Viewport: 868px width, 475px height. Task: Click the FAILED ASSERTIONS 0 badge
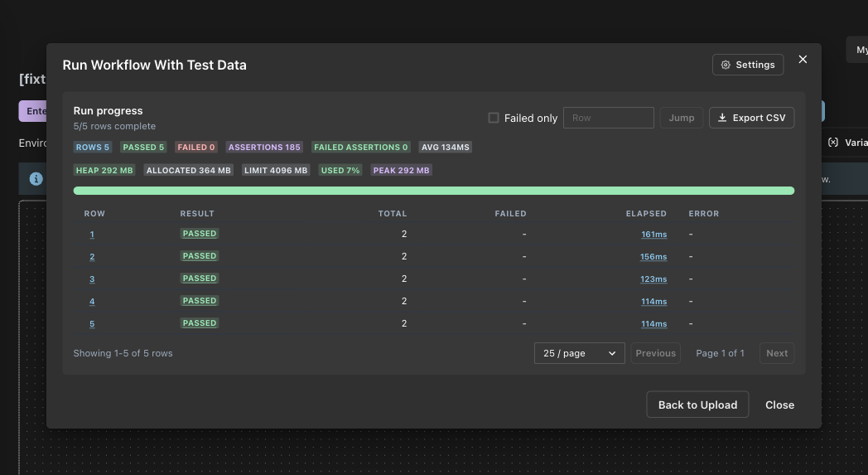pos(361,147)
